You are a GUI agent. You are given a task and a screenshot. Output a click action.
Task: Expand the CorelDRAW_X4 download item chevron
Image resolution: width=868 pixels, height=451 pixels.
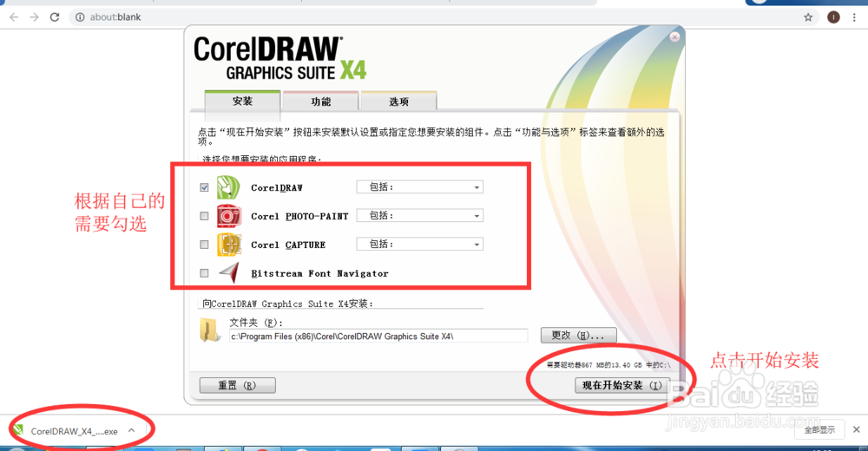(131, 430)
